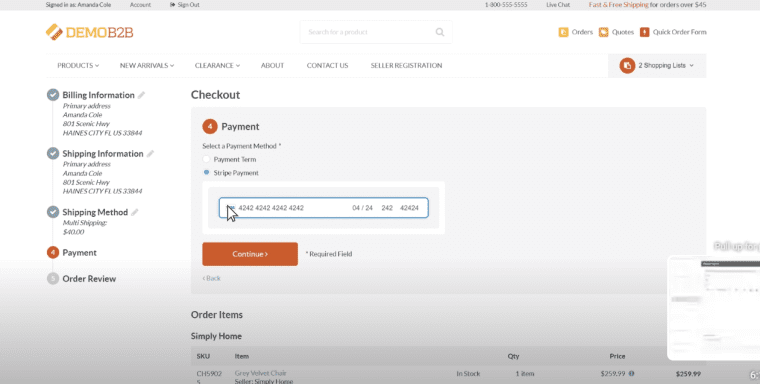Click the phone number 1-800-555-5555
Screen dimensions: 760x384
tap(506, 5)
